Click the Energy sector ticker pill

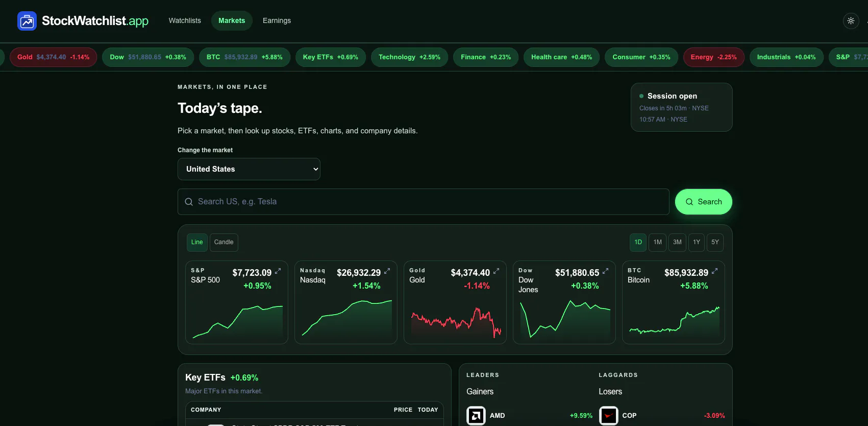coord(713,57)
